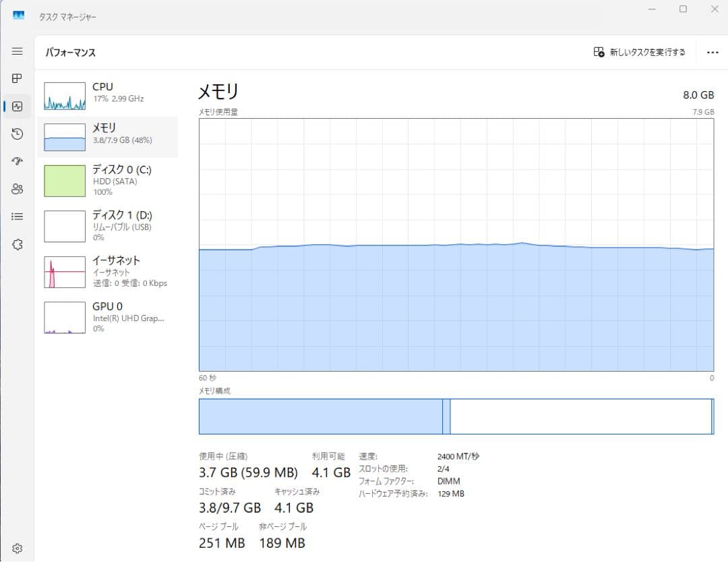Open the Details page icon
Screen dimensions: 728x562
[17, 216]
